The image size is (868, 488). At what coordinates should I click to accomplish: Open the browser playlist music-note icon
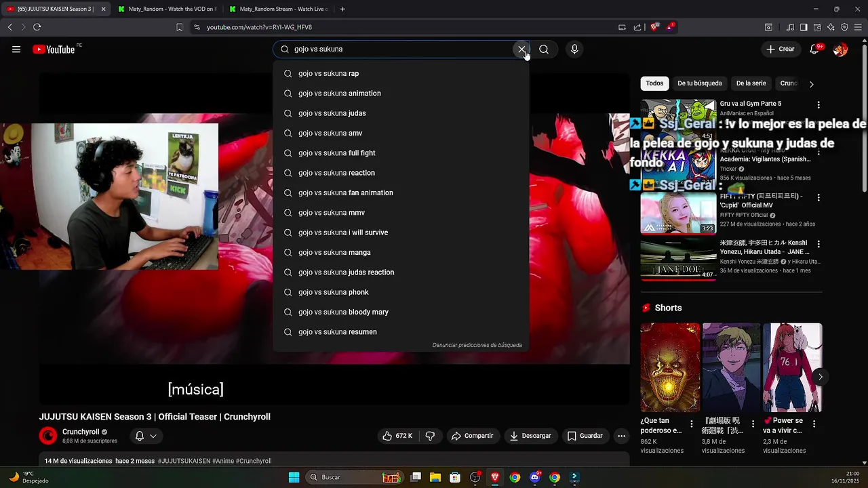pos(790,27)
